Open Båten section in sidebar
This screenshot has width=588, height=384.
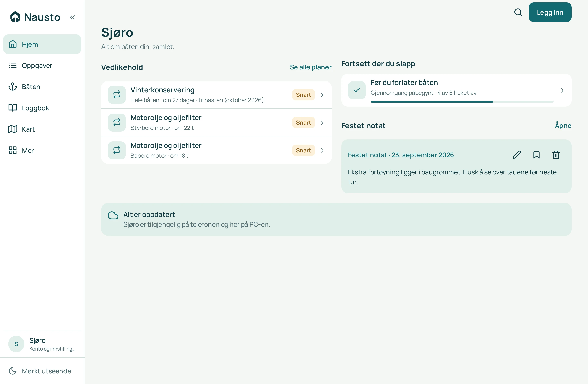click(42, 87)
